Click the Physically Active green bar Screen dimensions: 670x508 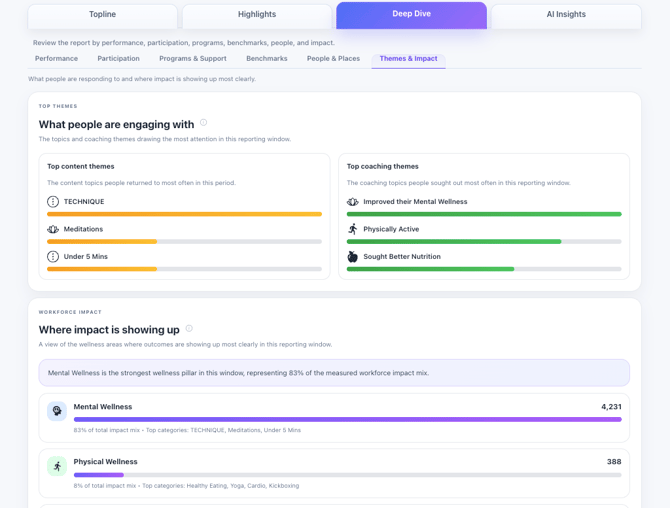coord(484,241)
